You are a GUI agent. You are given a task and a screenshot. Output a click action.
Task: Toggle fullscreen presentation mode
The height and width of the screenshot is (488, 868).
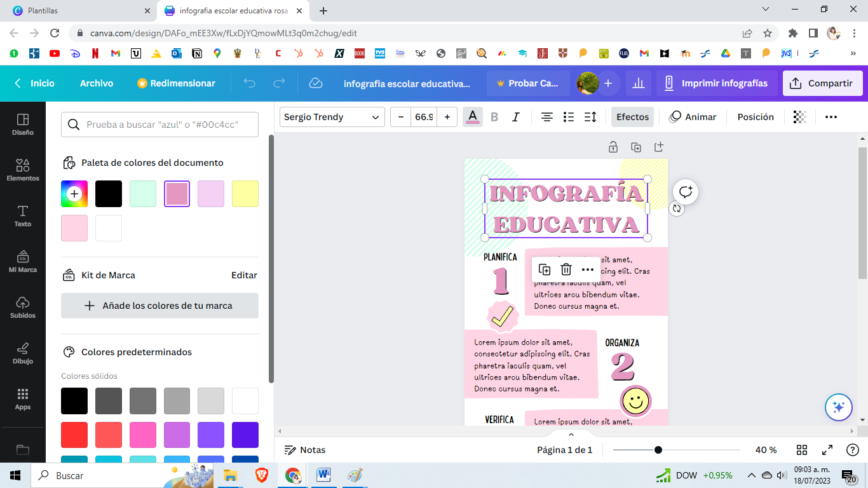(827, 450)
